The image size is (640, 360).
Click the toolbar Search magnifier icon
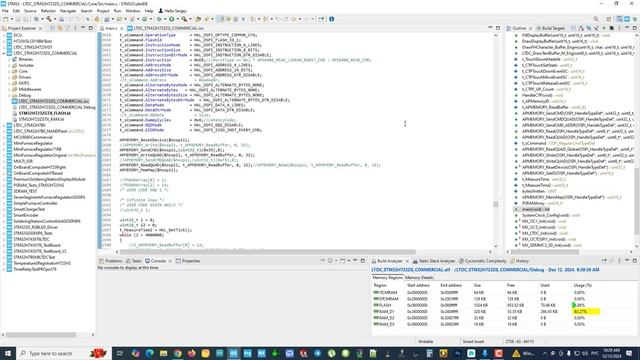596,19
